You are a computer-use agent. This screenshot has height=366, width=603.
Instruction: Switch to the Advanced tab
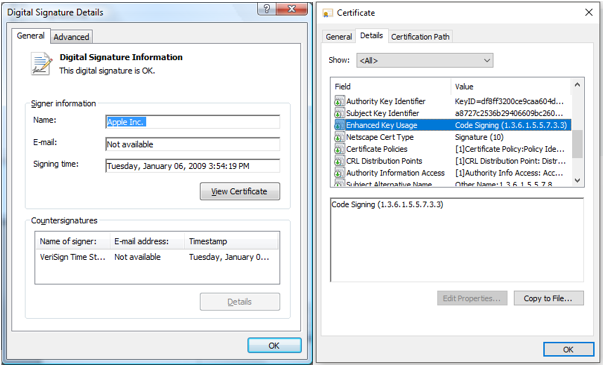coord(72,37)
